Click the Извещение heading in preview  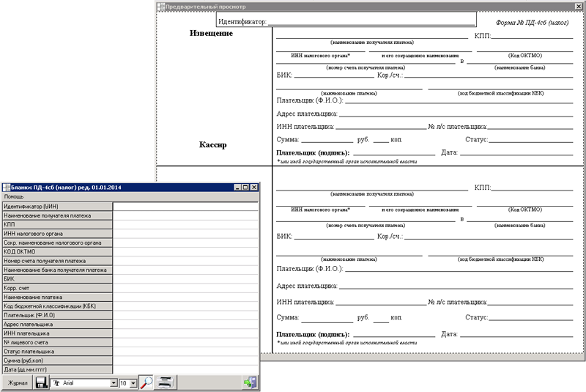pos(211,33)
